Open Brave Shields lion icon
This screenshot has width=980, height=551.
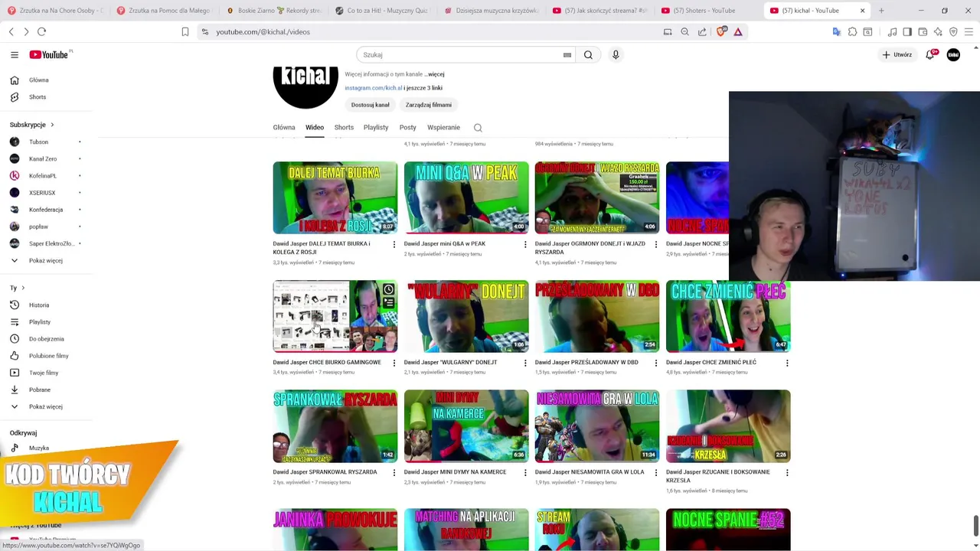tap(720, 31)
